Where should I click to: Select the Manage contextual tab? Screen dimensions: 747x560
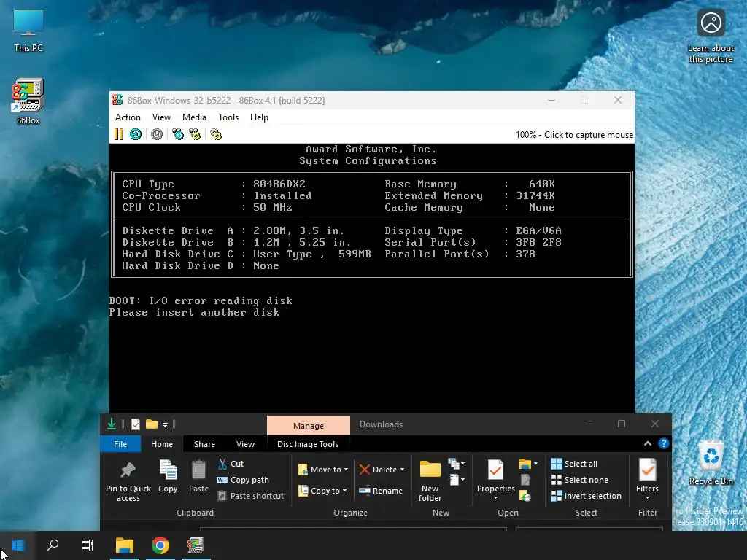[x=309, y=425]
